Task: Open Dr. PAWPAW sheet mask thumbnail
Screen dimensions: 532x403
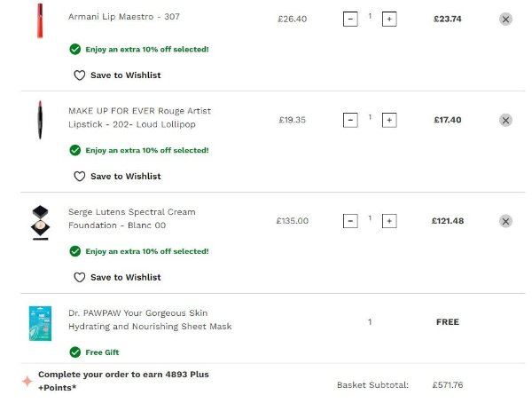Action: (40, 323)
